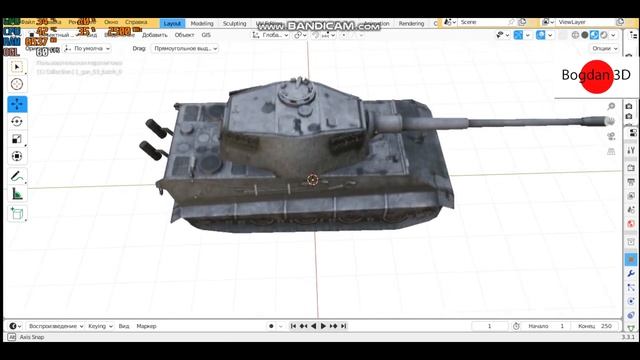The height and width of the screenshot is (360, 640).
Task: Click the new scene icon beside Scene field
Action: [522, 22]
